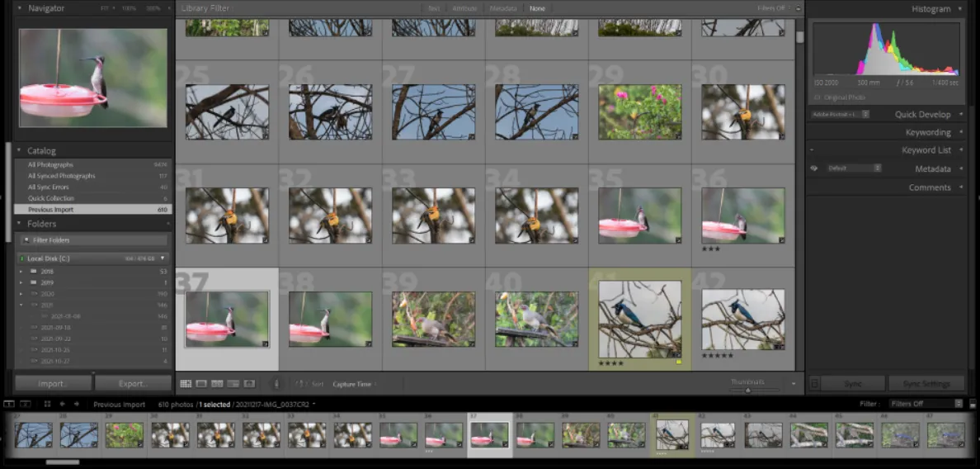The width and height of the screenshot is (980, 469).
Task: Open Survey view icon in toolbar
Action: coord(233,384)
